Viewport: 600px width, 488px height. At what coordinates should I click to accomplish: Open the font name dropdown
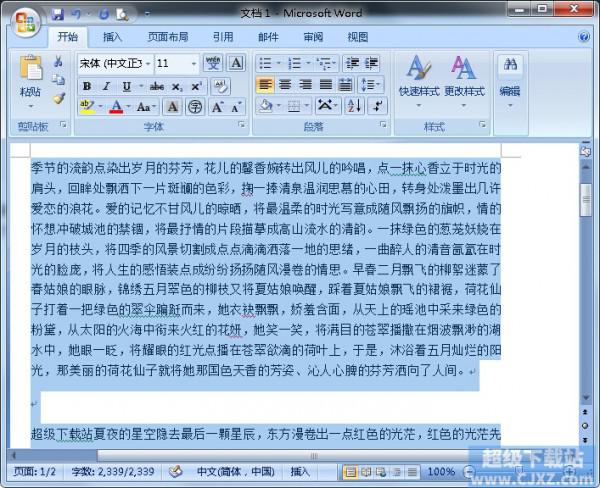tap(148, 64)
